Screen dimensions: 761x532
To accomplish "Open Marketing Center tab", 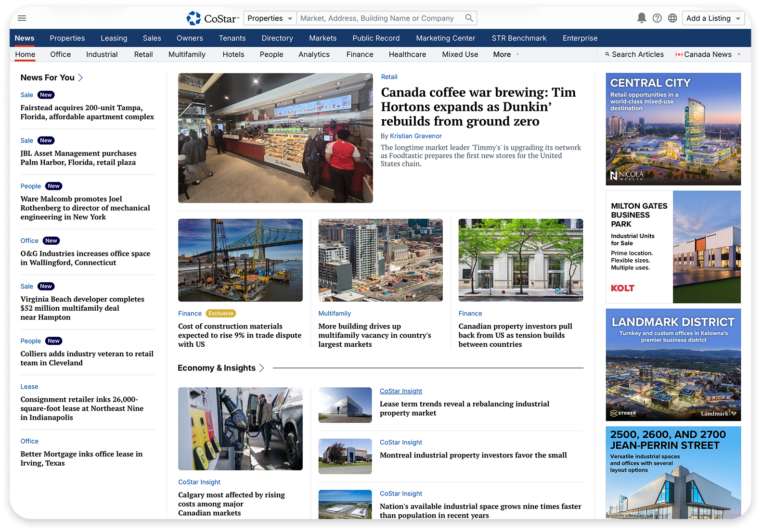I will [x=446, y=38].
